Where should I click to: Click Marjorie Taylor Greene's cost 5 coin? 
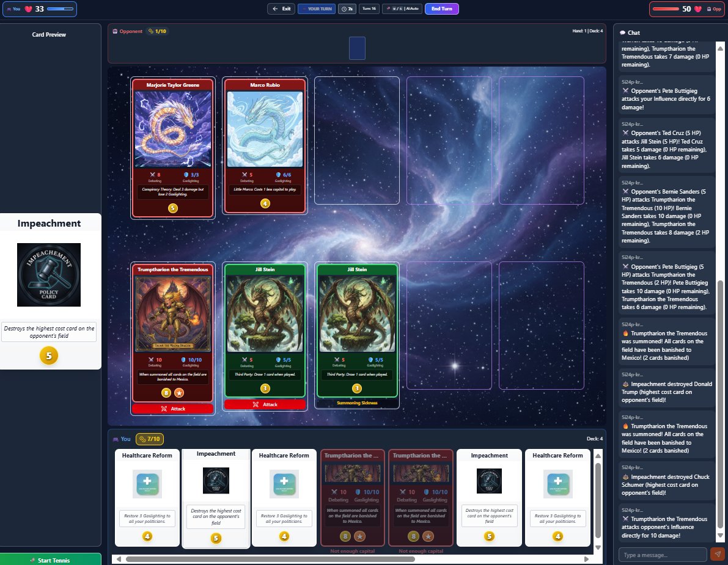[173, 208]
